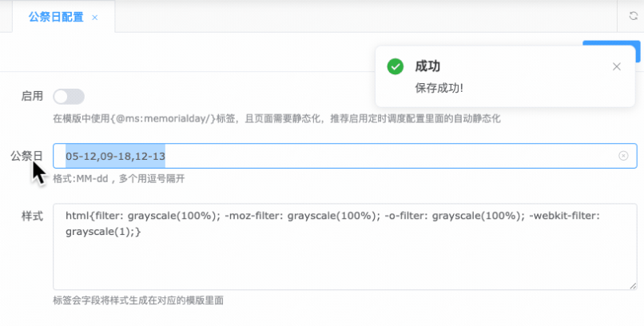The image size is (644, 326).
Task: Click the memorialday tag hint text
Action: click(x=276, y=118)
